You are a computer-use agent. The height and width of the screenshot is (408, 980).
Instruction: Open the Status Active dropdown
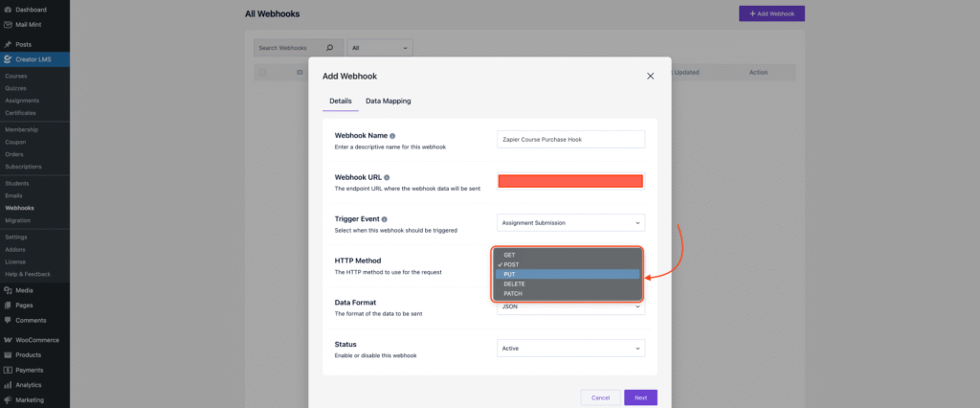tap(570, 349)
